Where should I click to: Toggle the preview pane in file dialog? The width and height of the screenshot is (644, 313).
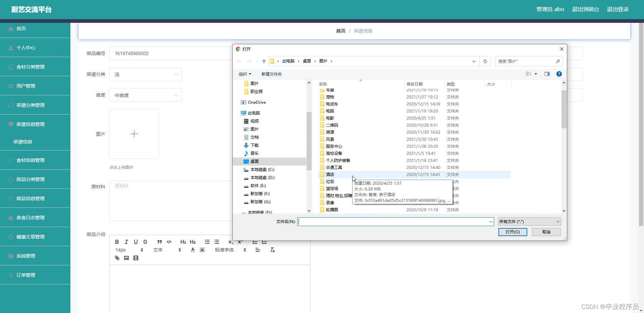coord(547,74)
